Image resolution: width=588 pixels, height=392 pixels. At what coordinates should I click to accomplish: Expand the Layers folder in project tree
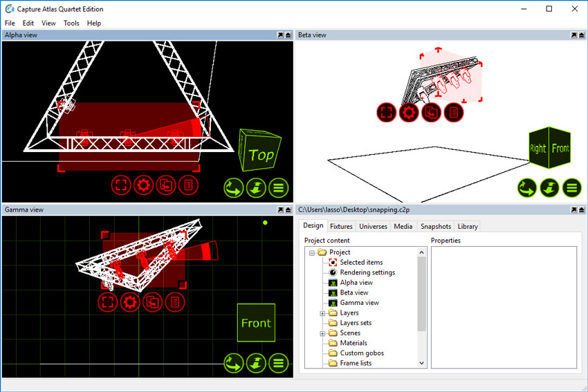click(x=322, y=313)
